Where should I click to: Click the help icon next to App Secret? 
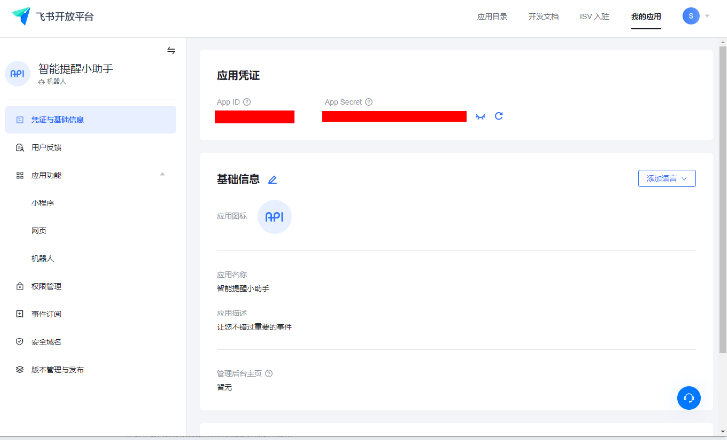pos(369,102)
